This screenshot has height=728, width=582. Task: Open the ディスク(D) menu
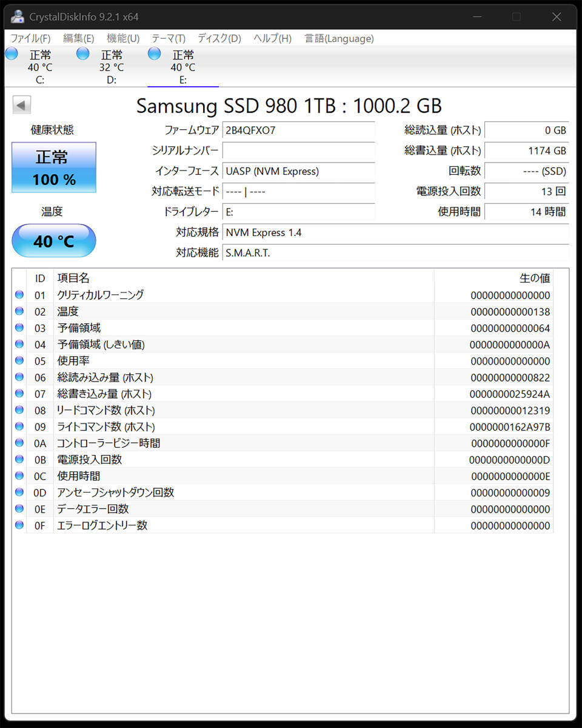pyautogui.click(x=219, y=38)
